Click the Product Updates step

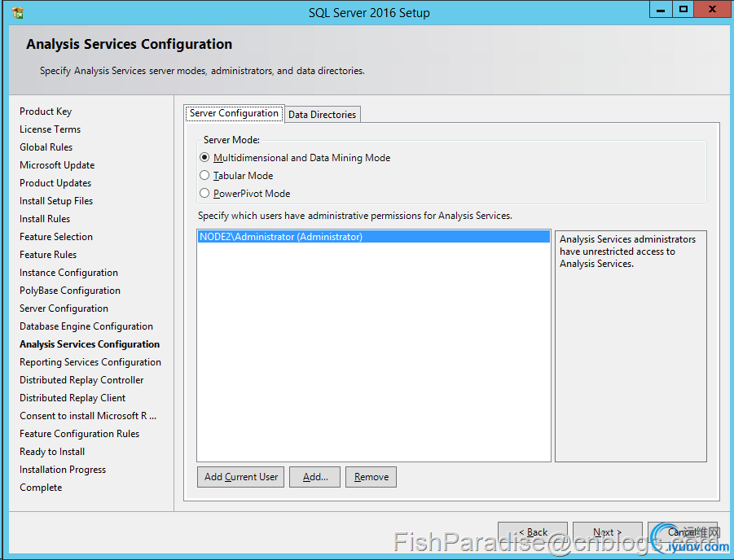pos(55,183)
